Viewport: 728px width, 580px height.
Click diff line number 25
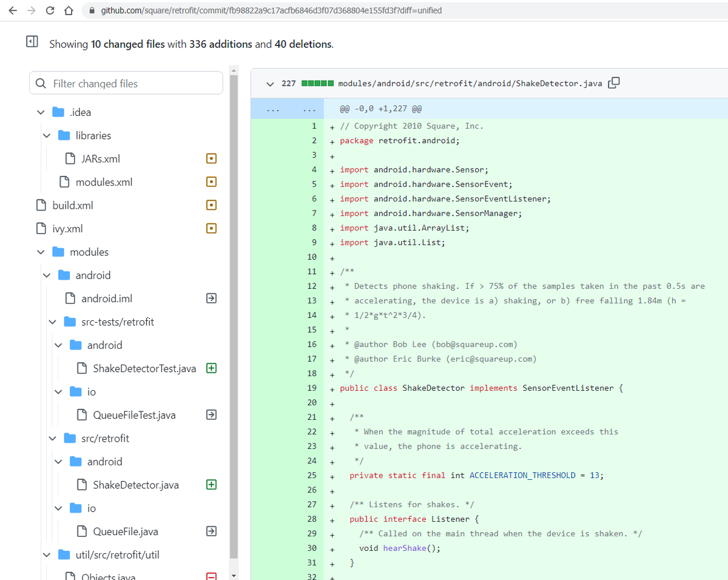point(312,475)
